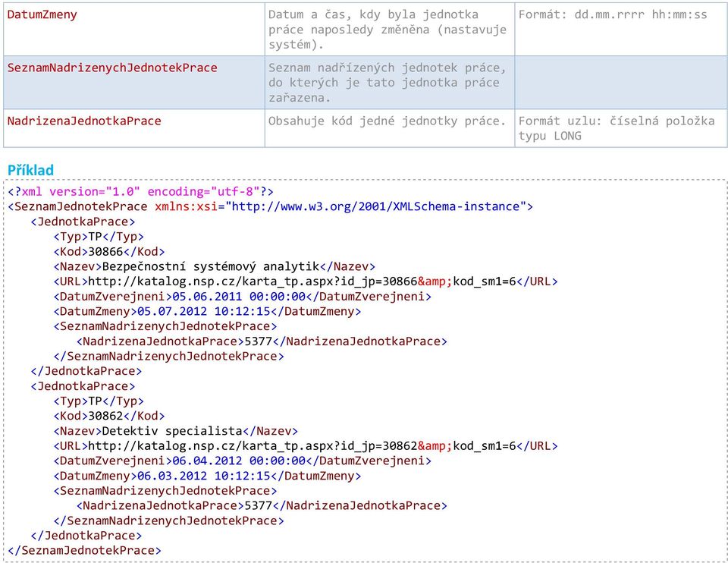
Task: Click the name 'Detektiv specialista'
Action: (172, 431)
